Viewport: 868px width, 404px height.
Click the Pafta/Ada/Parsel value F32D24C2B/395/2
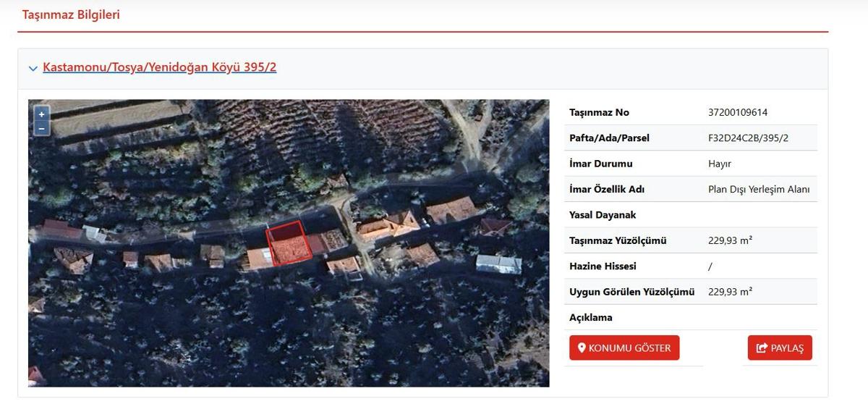(x=749, y=138)
